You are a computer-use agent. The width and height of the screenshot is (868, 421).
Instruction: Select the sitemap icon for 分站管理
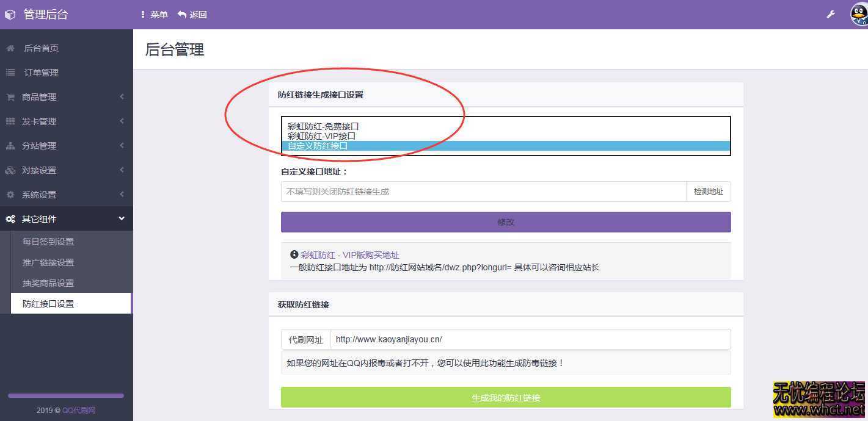(10, 145)
